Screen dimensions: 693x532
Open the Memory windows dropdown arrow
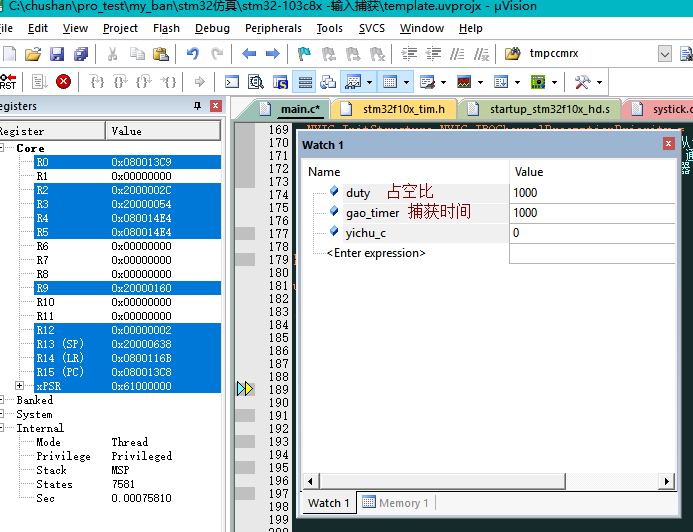[x=407, y=82]
